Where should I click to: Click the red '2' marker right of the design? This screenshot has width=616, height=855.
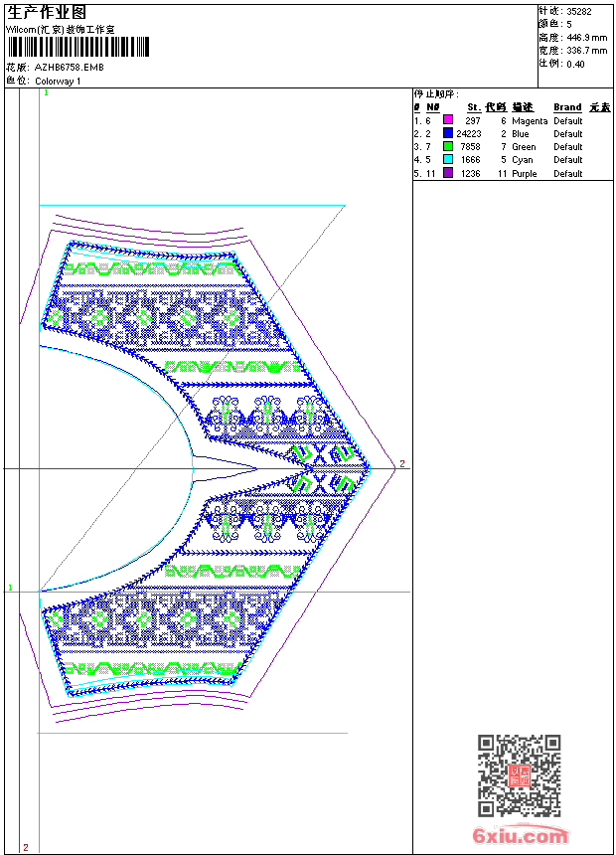[402, 463]
